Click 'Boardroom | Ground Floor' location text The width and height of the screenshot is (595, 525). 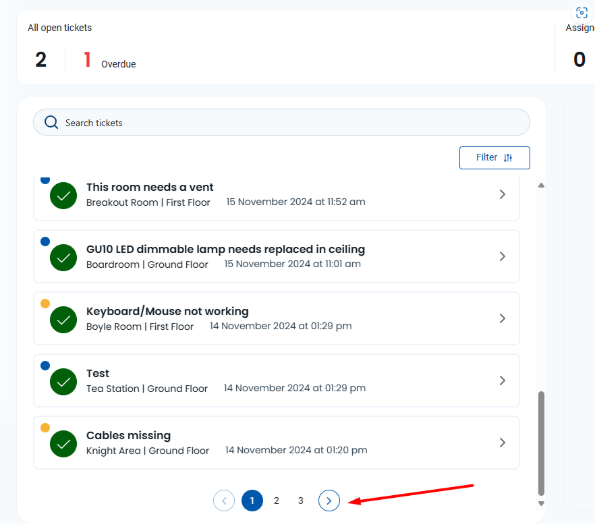click(x=147, y=264)
